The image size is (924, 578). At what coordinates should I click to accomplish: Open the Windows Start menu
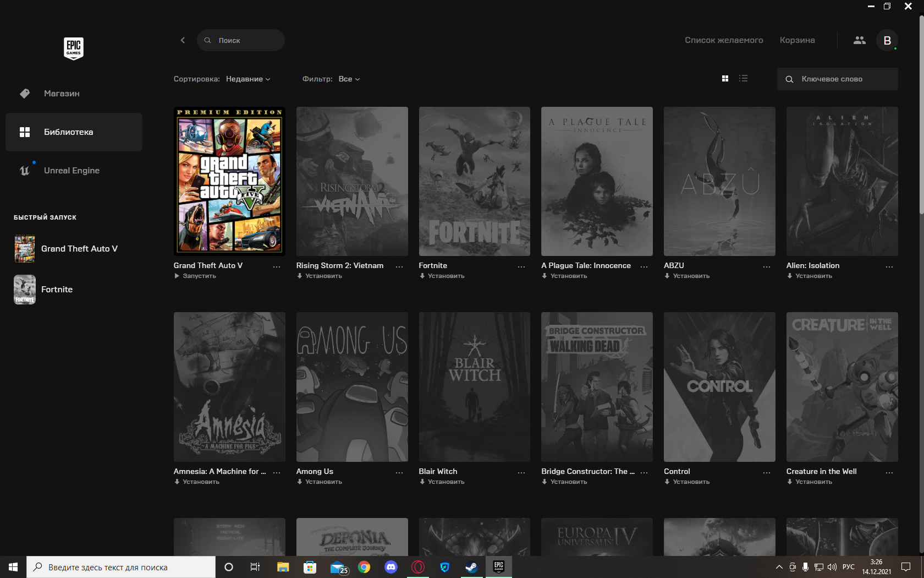pos(13,567)
